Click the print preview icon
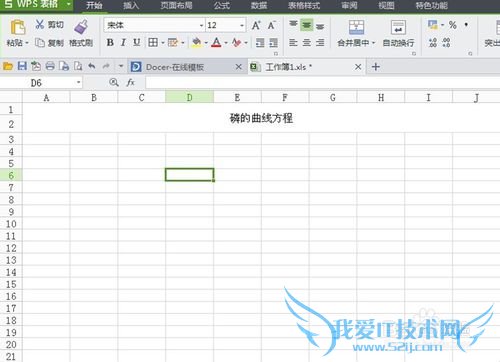The image size is (500, 362). pos(78,66)
